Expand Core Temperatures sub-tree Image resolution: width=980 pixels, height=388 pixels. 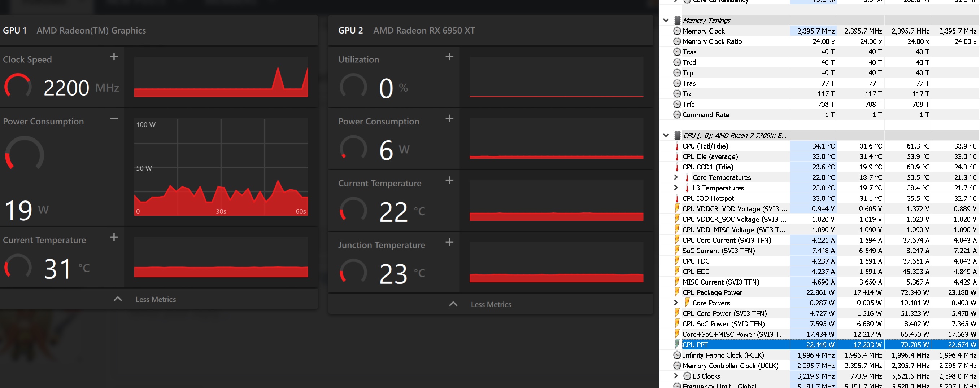(676, 177)
